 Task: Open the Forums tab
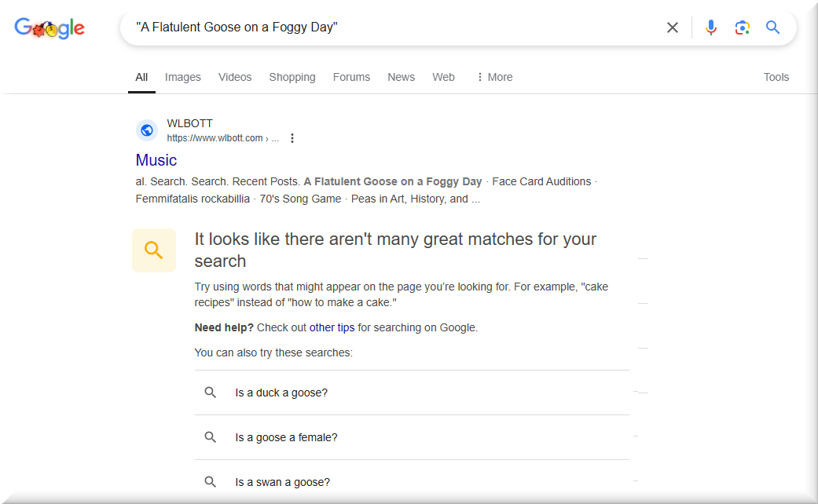351,77
